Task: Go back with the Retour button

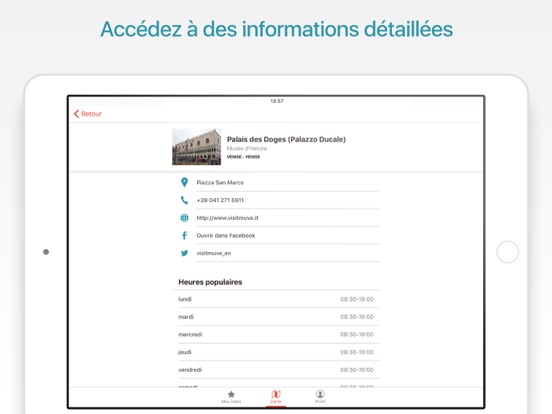Action: tap(88, 114)
